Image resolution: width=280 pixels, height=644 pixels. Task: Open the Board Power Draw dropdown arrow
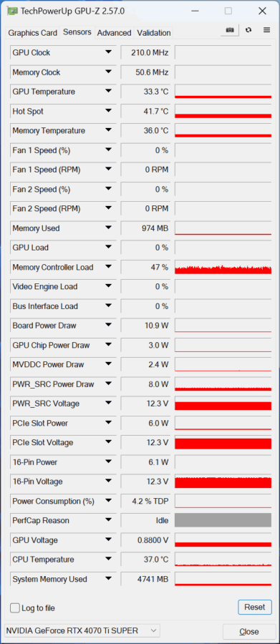pos(108,325)
